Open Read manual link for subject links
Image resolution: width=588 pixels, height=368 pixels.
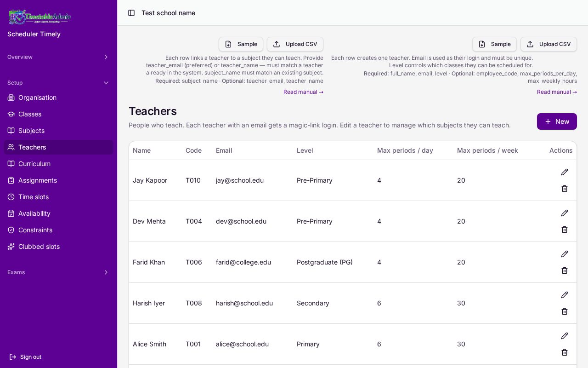point(303,92)
